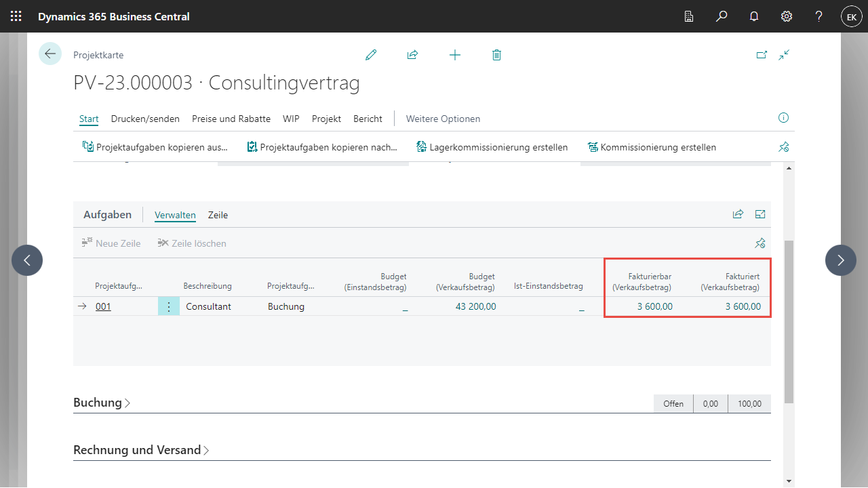Click the pencil edit icon
Viewport: 868px width, 488px height.
pos(371,55)
